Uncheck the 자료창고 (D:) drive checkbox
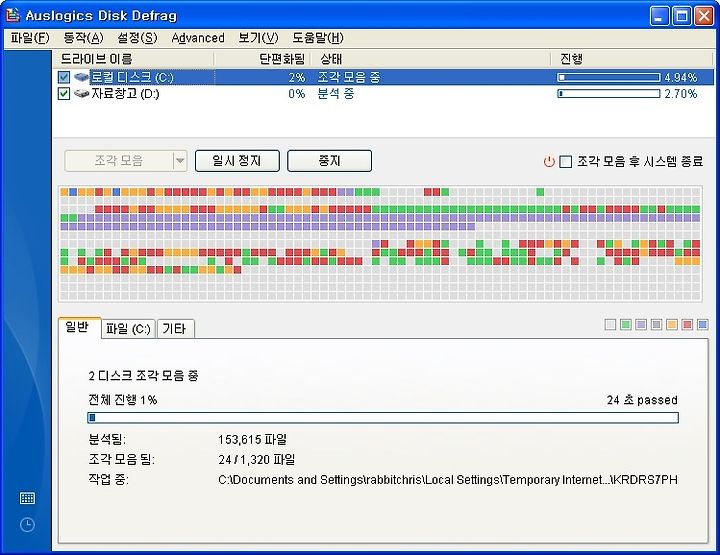This screenshot has width=720, height=555. pyautogui.click(x=64, y=94)
